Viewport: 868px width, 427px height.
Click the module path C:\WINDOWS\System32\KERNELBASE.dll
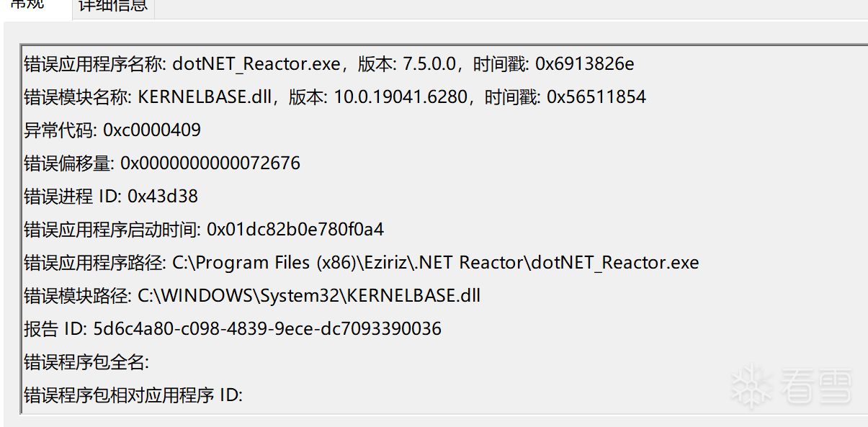tap(309, 296)
